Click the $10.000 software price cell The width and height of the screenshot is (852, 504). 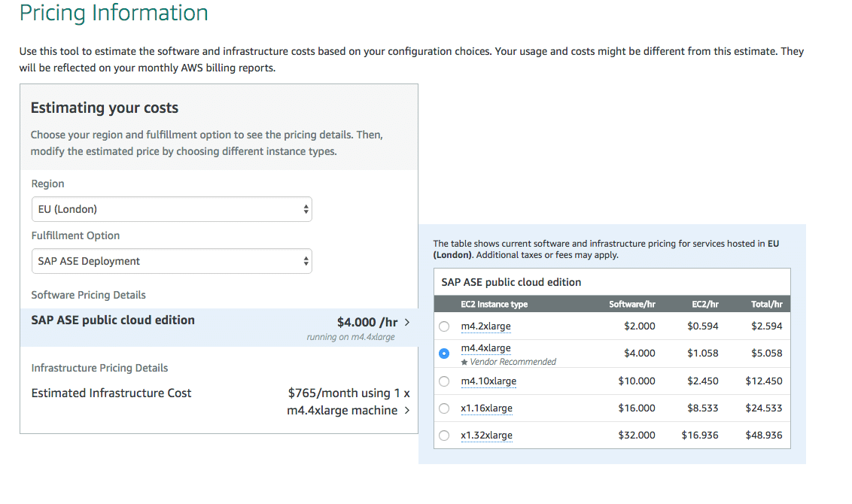click(x=637, y=381)
